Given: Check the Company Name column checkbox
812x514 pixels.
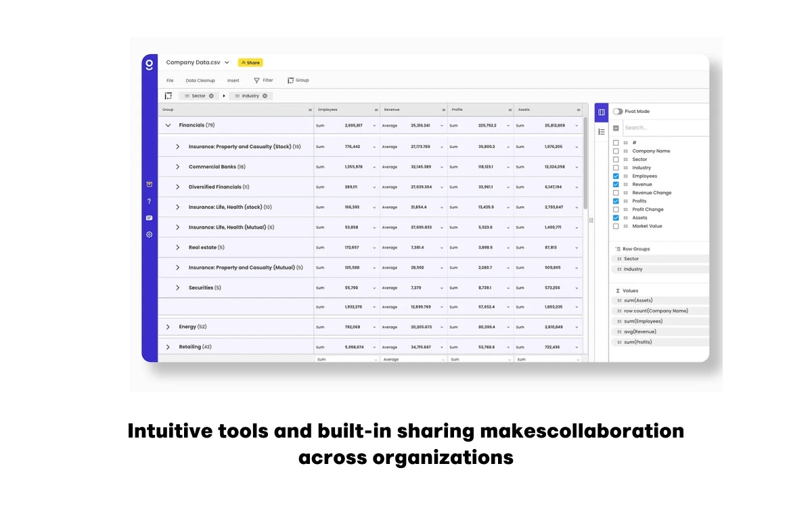Looking at the screenshot, I should (616, 151).
